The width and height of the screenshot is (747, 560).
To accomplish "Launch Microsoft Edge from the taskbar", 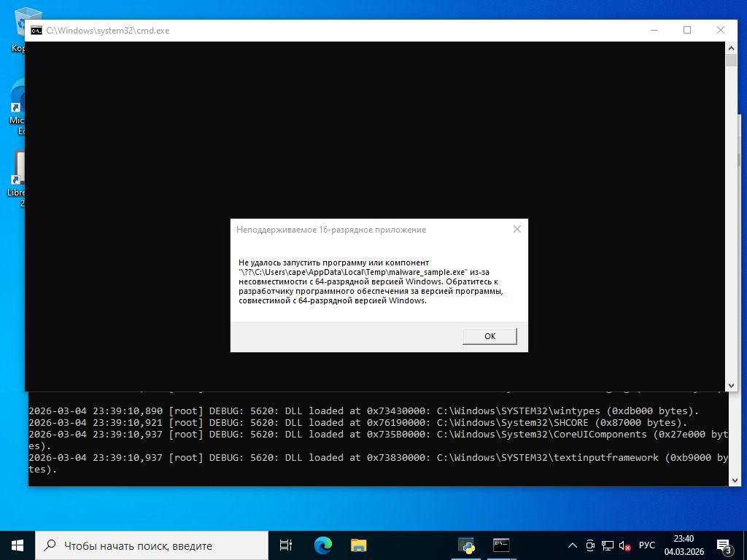I will pyautogui.click(x=322, y=545).
